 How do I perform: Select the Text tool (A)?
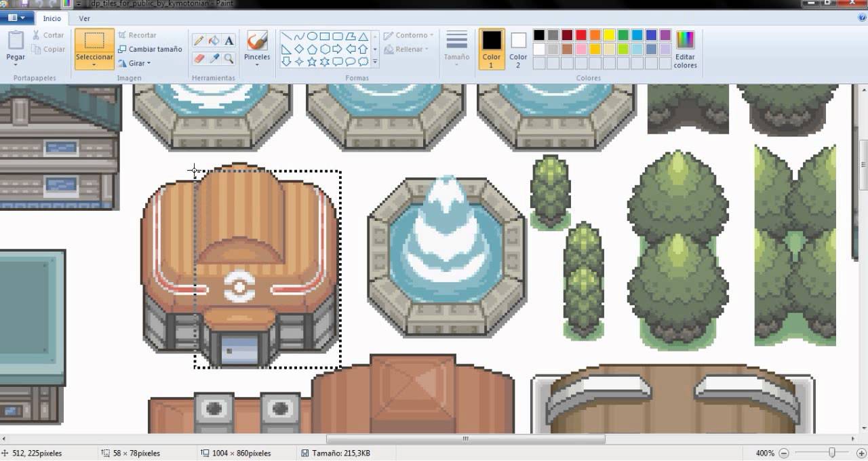click(x=229, y=41)
